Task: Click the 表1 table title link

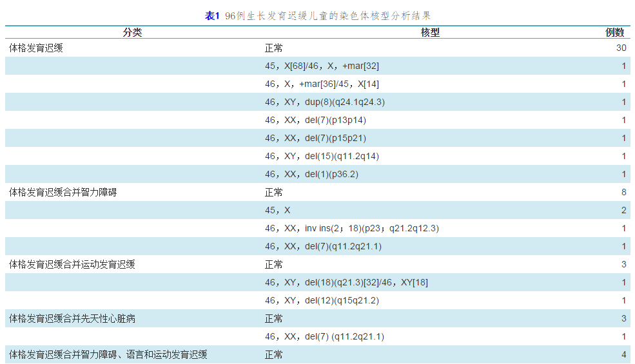Action: pyautogui.click(x=212, y=16)
